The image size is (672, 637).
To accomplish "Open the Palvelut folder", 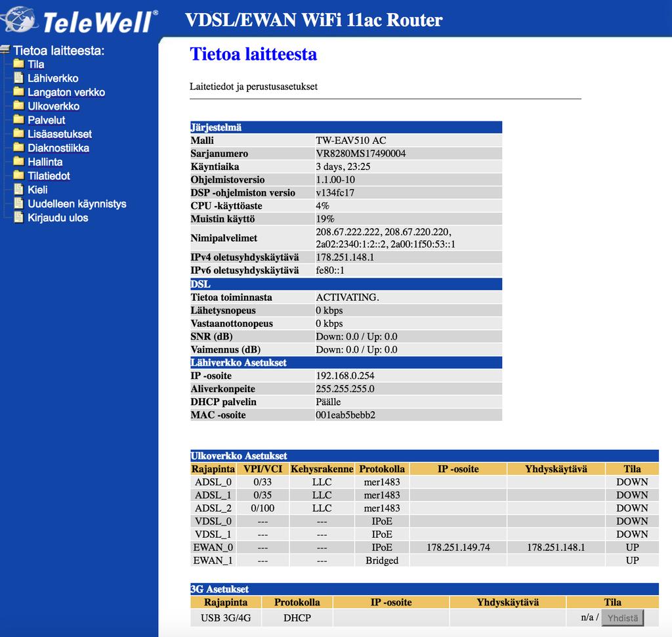I will [x=47, y=120].
